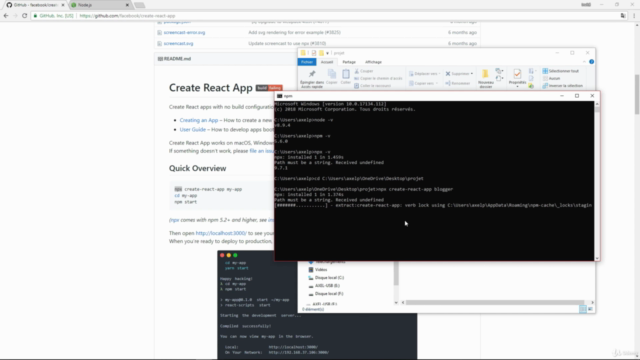Switch to GitHub browser tab
Screen dimensions: 640x360
click(35, 5)
